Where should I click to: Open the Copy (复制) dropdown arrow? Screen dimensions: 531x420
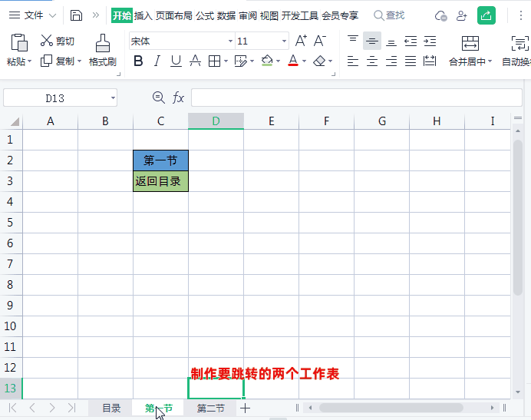80,61
